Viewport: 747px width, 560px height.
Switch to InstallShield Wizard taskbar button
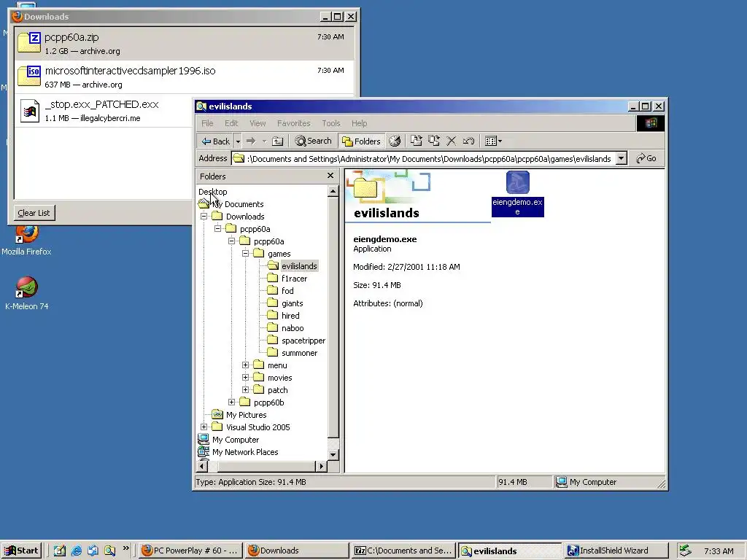tap(616, 551)
